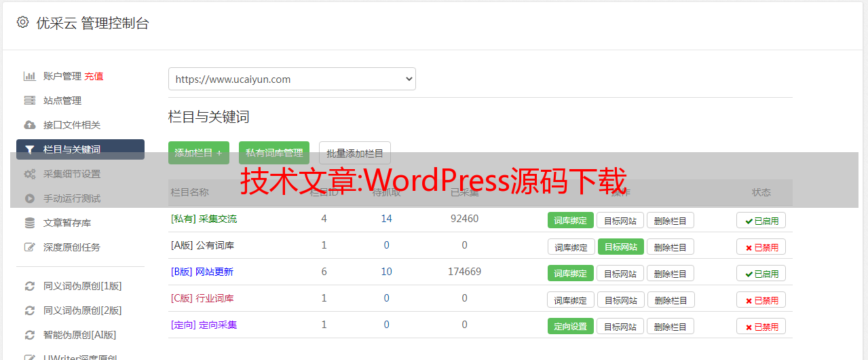Click the refresh icon for 智能伪原创[AI版]
The image size is (868, 360).
coord(30,335)
